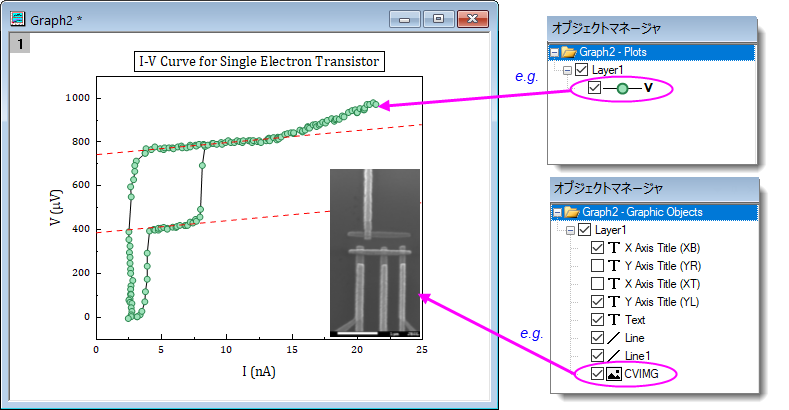Select the Text object label in the list
This screenshot has width=789, height=410.
(x=635, y=319)
